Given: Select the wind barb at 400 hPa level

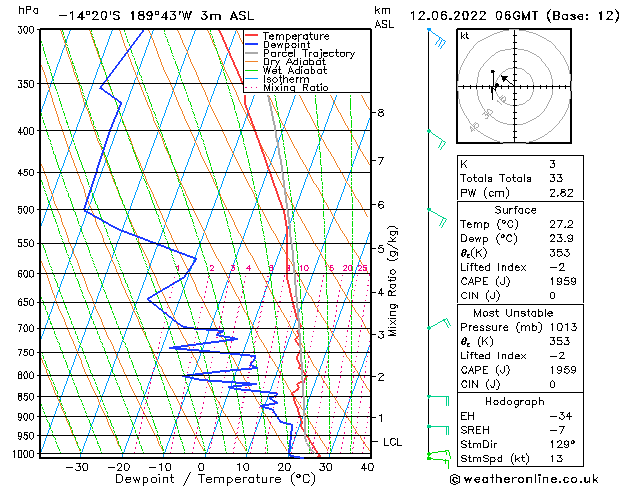Looking at the screenshot, I should click(x=437, y=140).
